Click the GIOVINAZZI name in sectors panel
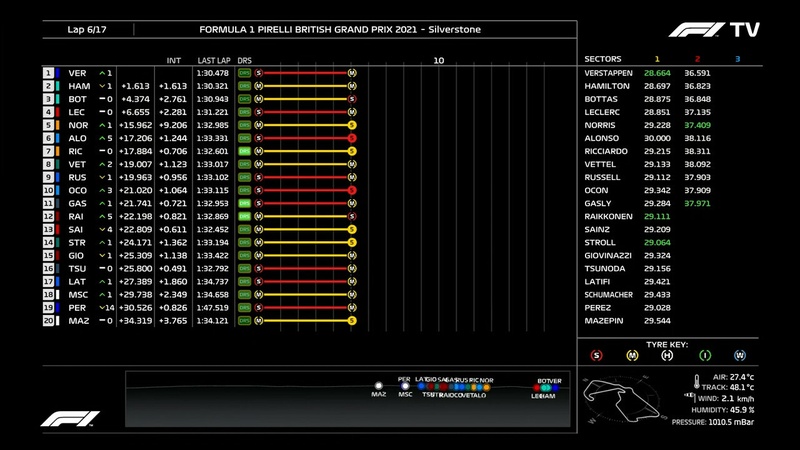Image resolution: width=800 pixels, height=450 pixels. coord(608,256)
